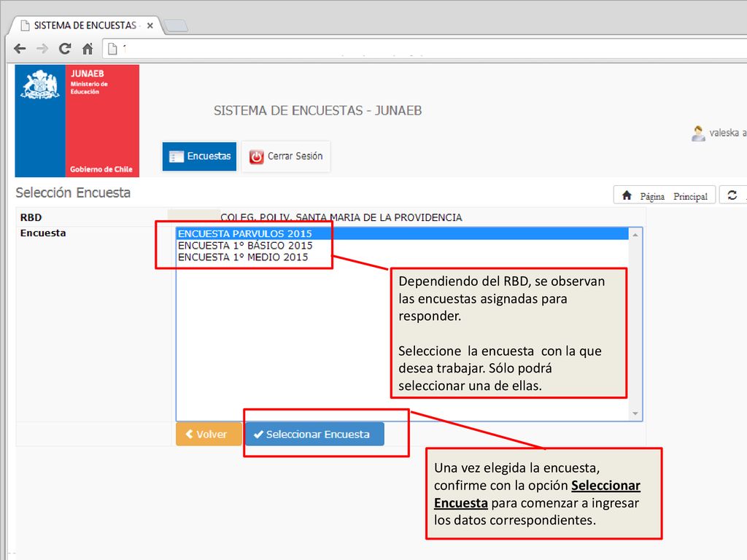The height and width of the screenshot is (560, 747).
Task: Click the Volver button
Action: coord(209,435)
